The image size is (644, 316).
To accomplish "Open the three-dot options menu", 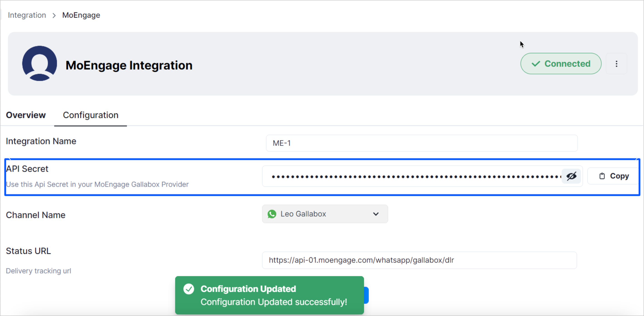I will pyautogui.click(x=617, y=64).
